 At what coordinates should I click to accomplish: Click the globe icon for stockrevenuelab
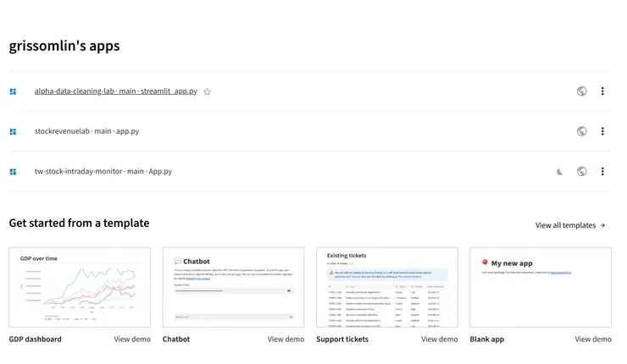pyautogui.click(x=582, y=131)
